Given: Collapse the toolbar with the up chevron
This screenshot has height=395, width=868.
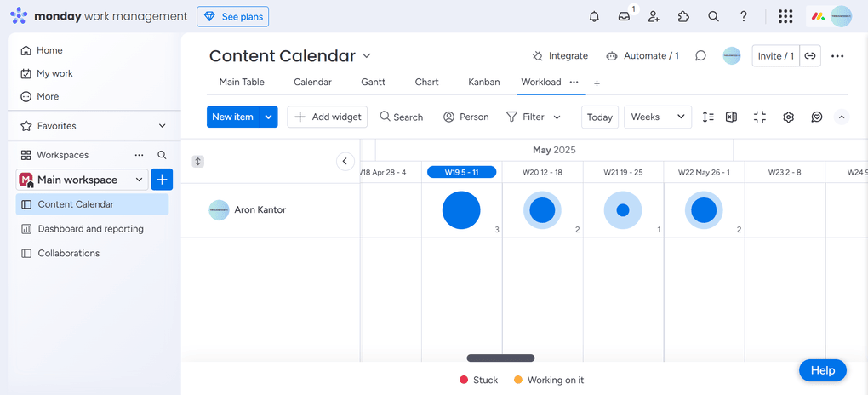Looking at the screenshot, I should [x=842, y=117].
